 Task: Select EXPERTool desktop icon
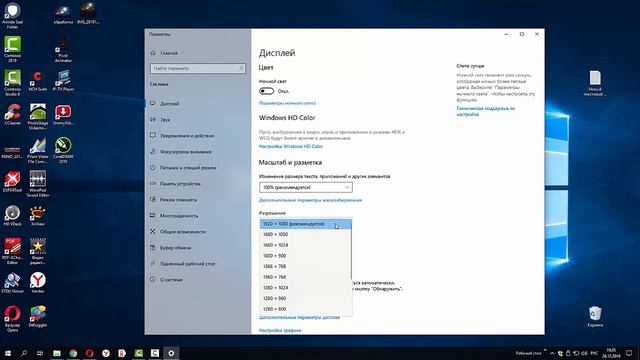(12, 182)
